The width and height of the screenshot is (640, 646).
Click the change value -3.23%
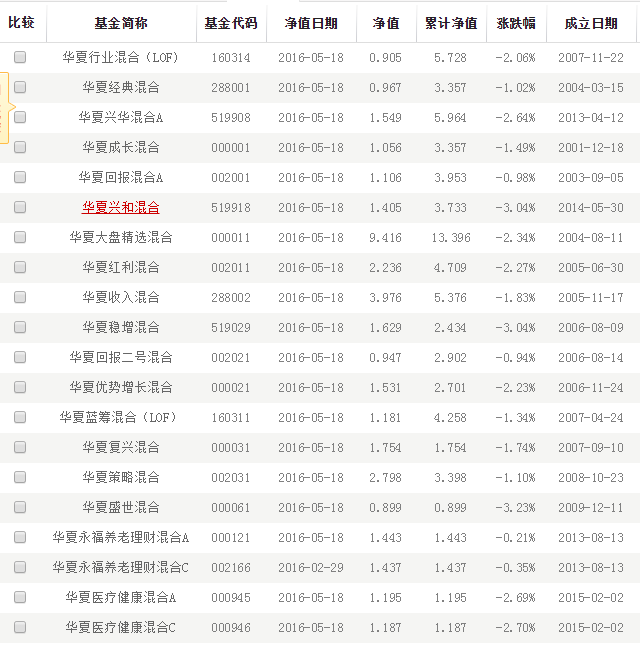coord(516,508)
